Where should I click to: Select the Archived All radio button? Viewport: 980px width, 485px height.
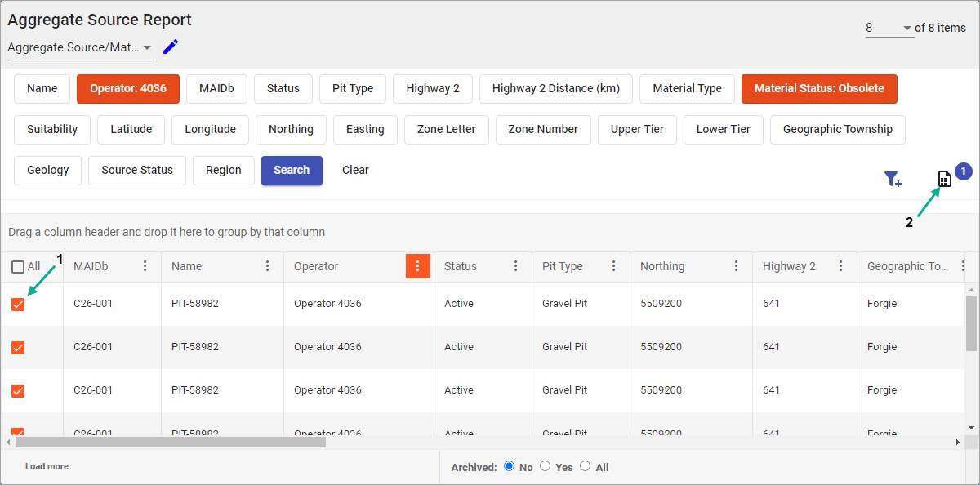(585, 466)
